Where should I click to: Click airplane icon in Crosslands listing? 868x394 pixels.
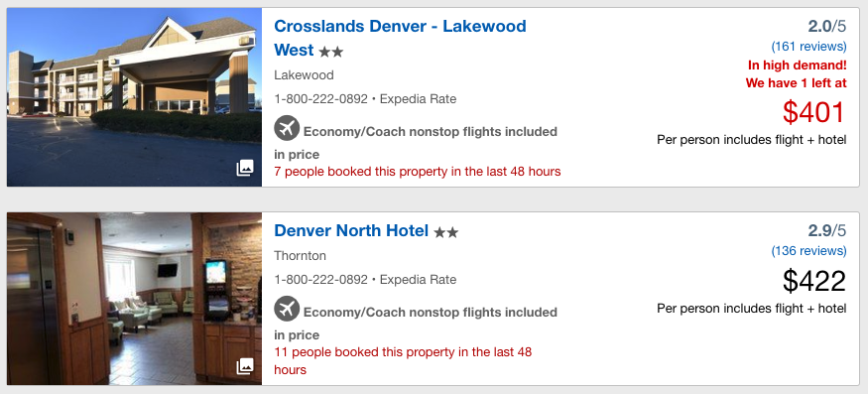[x=287, y=129]
